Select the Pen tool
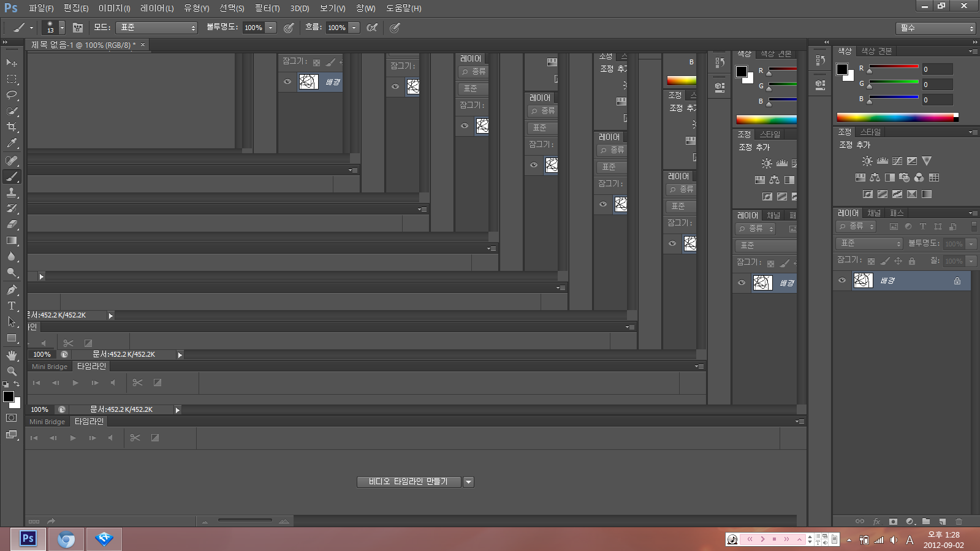 [x=12, y=290]
